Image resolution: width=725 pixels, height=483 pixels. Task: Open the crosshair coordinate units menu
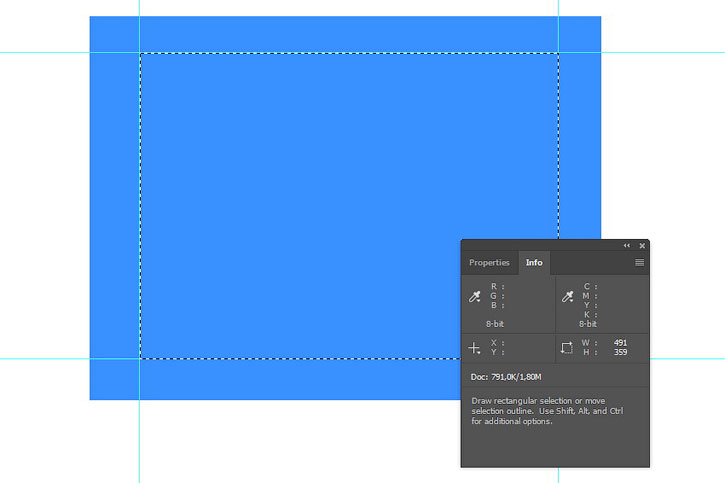[x=474, y=348]
